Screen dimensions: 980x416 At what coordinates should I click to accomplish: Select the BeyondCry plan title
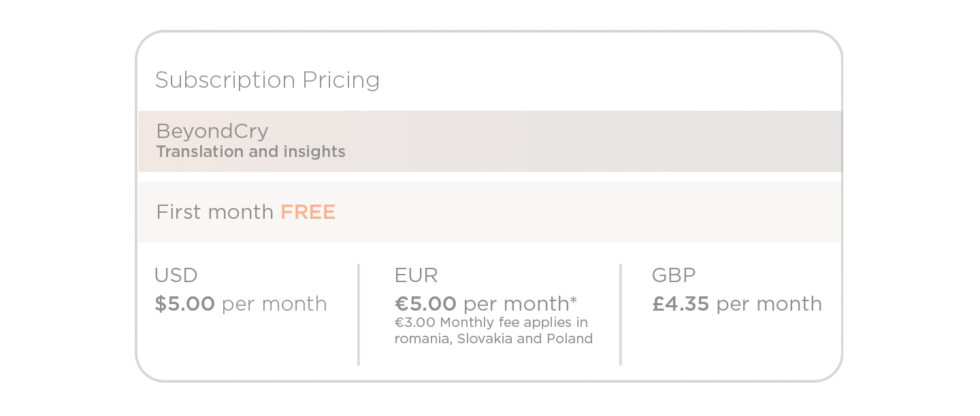(x=212, y=131)
